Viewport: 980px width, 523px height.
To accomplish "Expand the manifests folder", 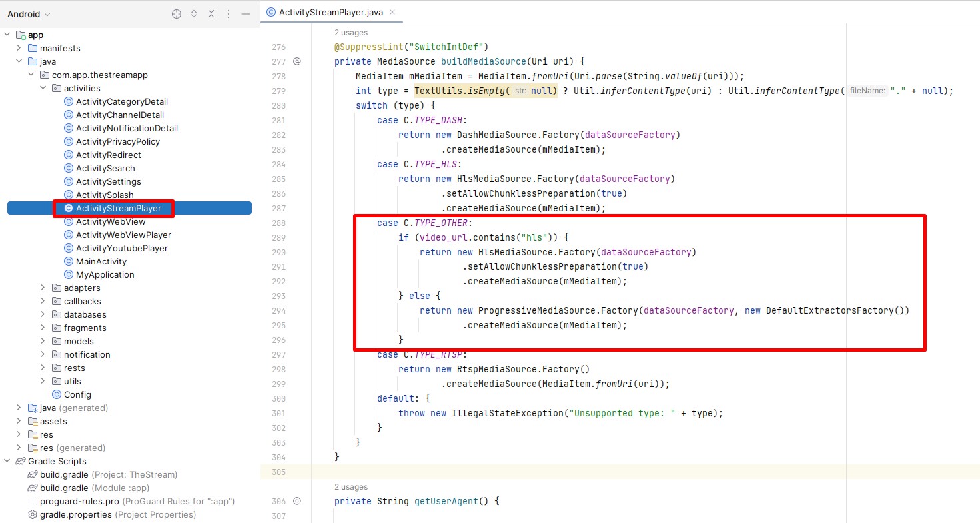I will click(19, 48).
